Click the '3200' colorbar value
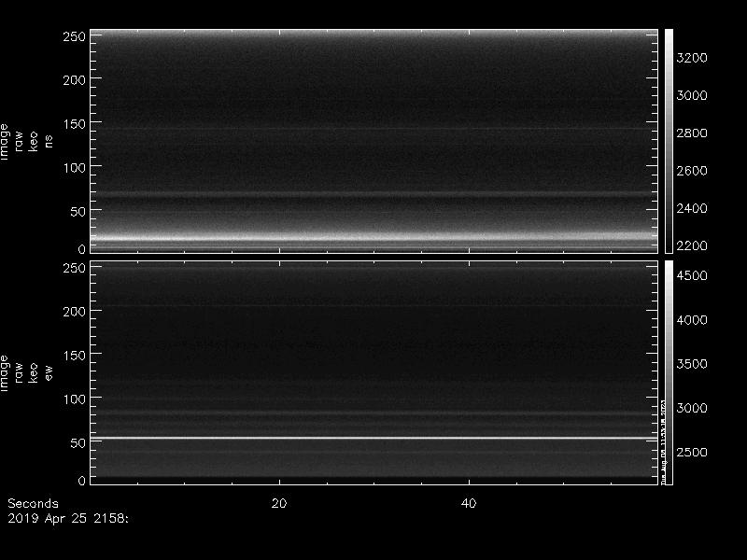The width and height of the screenshot is (747, 560). click(692, 58)
